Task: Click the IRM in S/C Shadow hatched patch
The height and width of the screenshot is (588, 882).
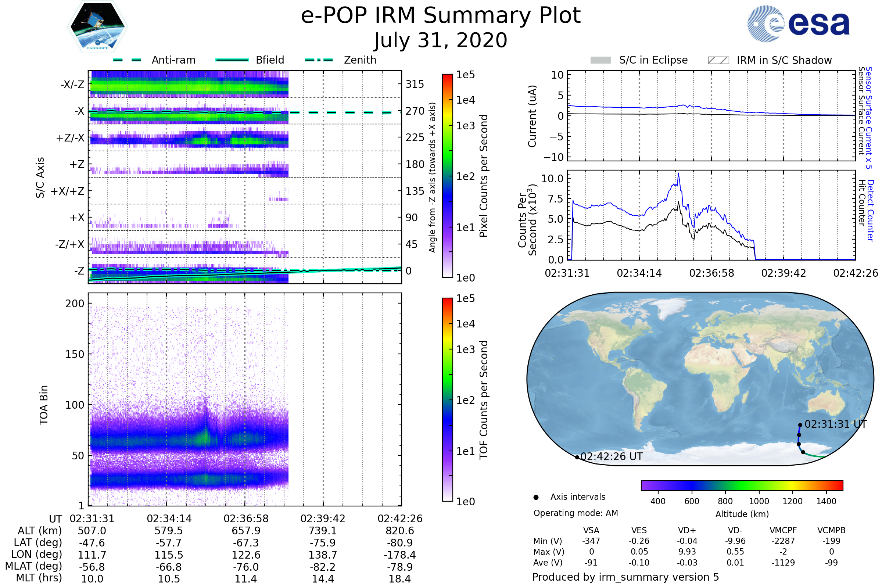Action: point(718,60)
